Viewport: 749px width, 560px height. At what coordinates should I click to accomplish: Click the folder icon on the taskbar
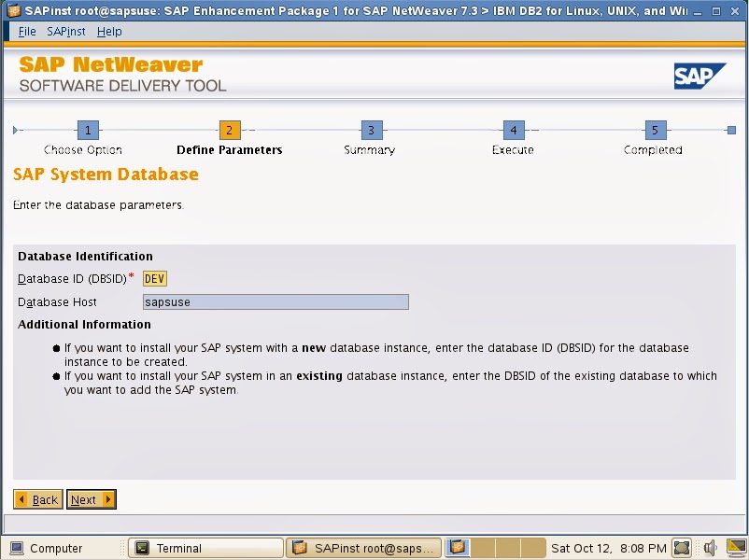(x=456, y=548)
